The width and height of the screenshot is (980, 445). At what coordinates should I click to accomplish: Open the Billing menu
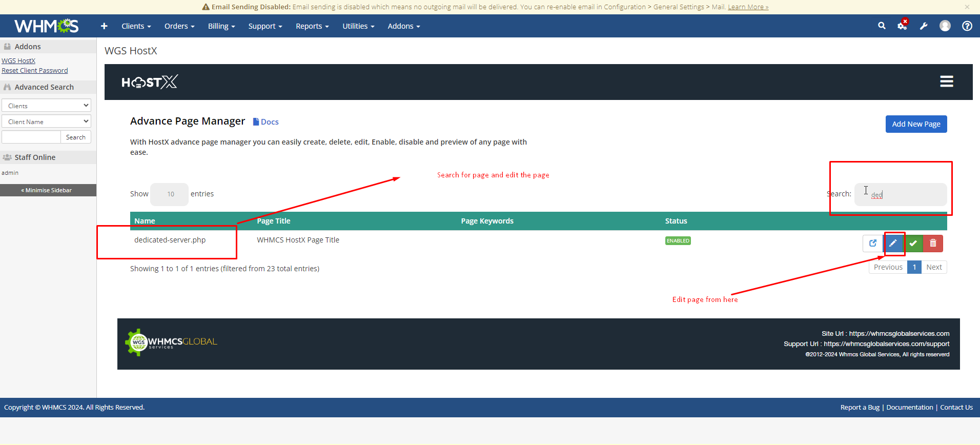pos(221,26)
